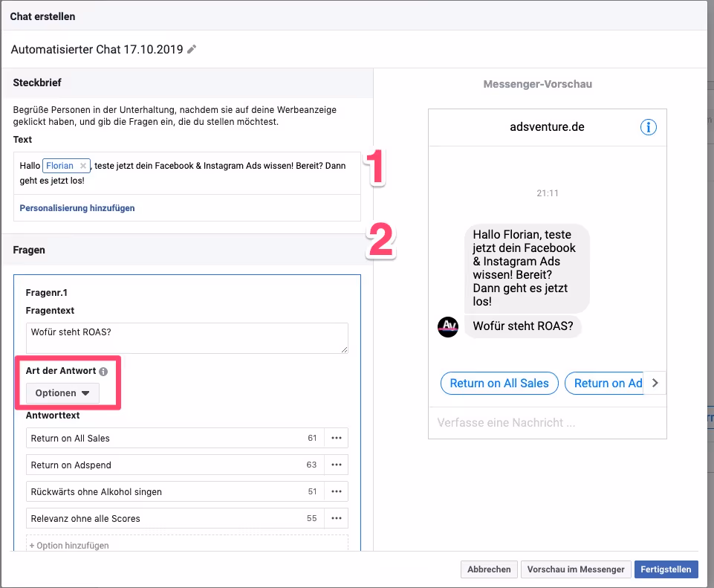Click the Florian name tag

(x=66, y=166)
